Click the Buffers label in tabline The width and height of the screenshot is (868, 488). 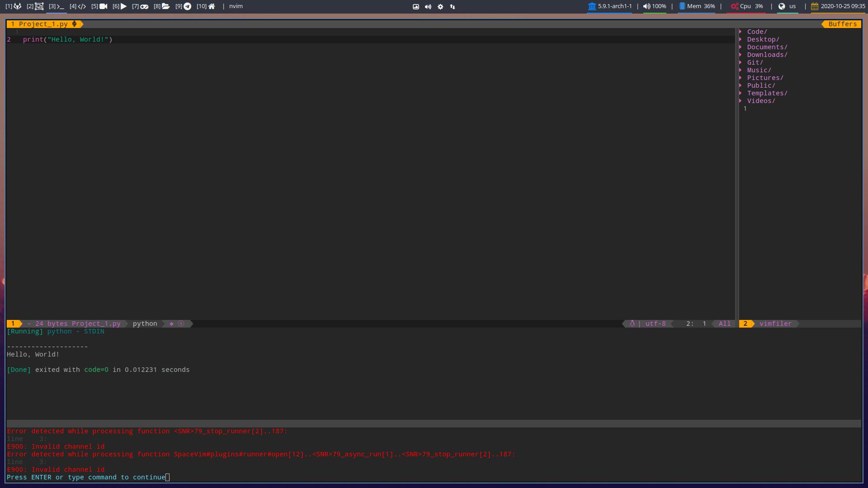[x=842, y=24]
